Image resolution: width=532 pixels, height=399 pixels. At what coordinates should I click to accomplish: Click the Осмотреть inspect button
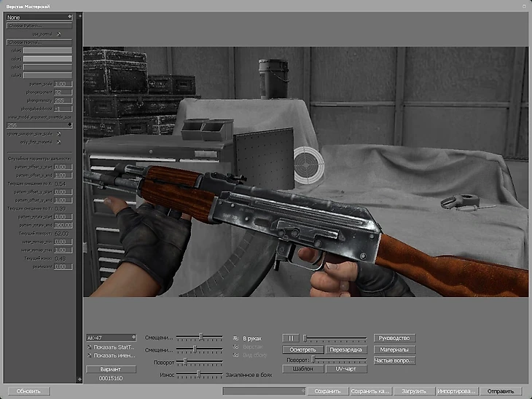tap(302, 349)
